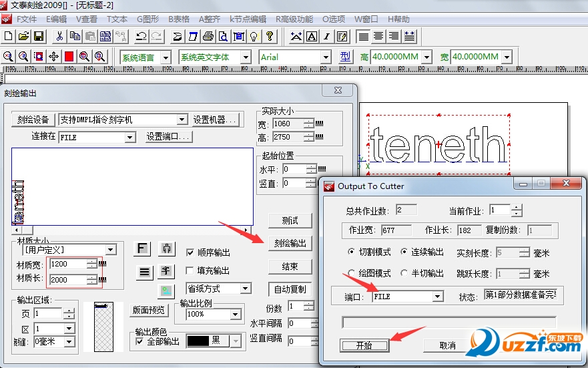This screenshot has height=368, width=588.
Task: Click the Help question mark icon
Action: pyautogui.click(x=269, y=36)
